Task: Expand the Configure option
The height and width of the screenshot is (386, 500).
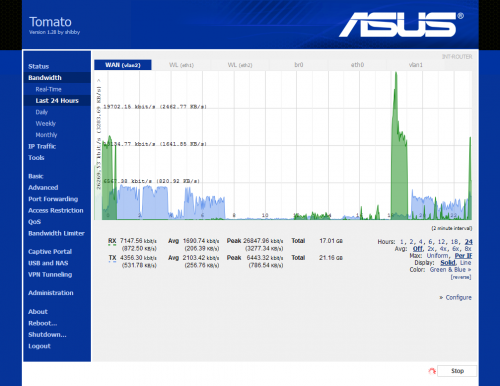Action: click(456, 297)
